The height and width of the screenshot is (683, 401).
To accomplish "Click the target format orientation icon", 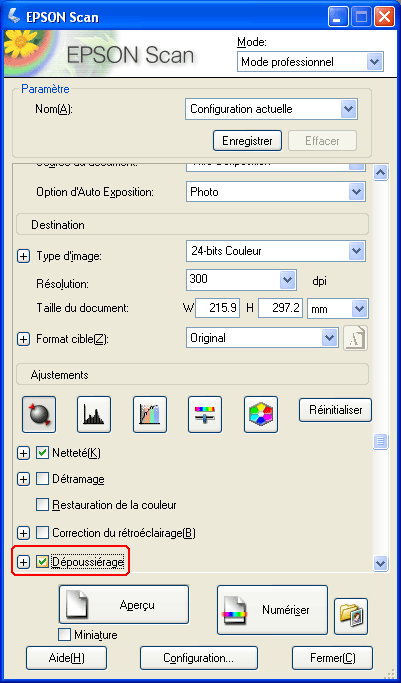I will (355, 338).
